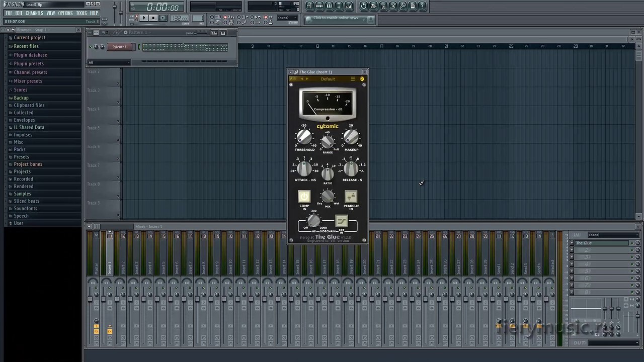
Task: Start playback with the Play button
Action: pos(144,18)
